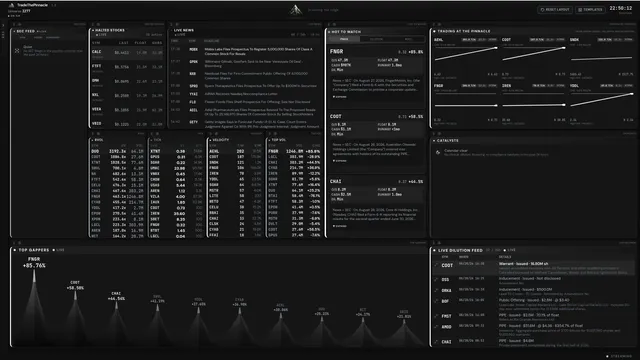
Task: Select FNGR row in Top Vol table
Action: [294, 151]
